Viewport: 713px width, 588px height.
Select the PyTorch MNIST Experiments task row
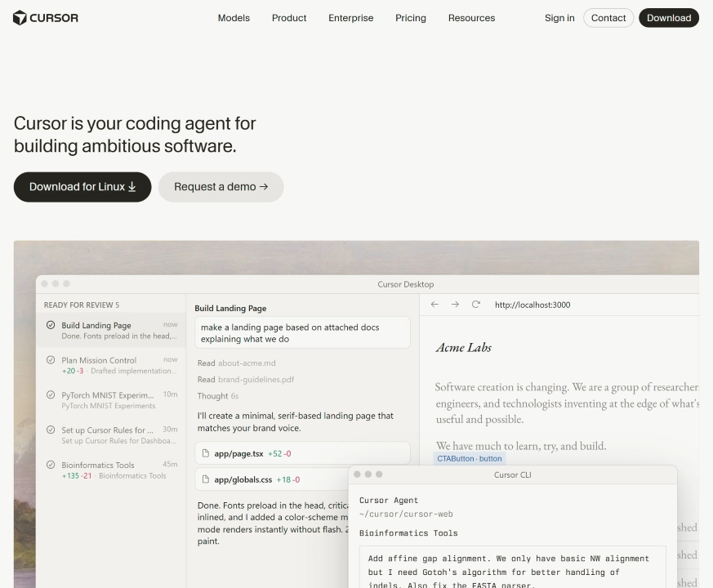point(111,400)
